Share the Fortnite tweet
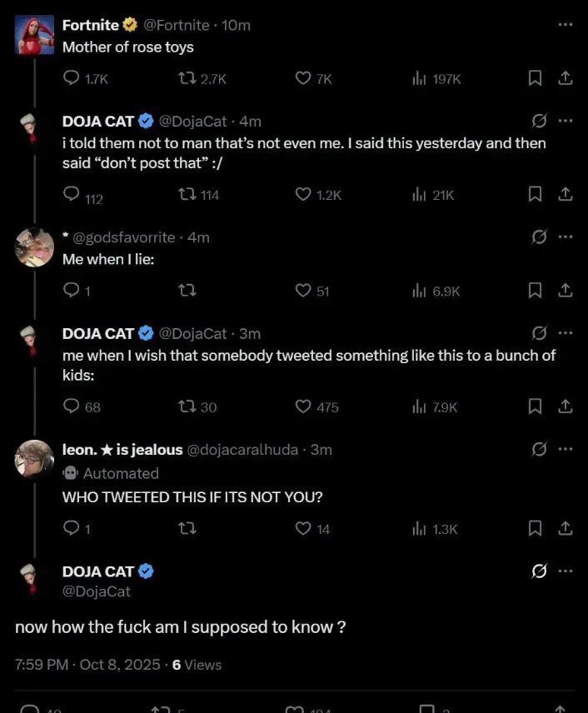Viewport: 588px width, 713px height. 565,78
